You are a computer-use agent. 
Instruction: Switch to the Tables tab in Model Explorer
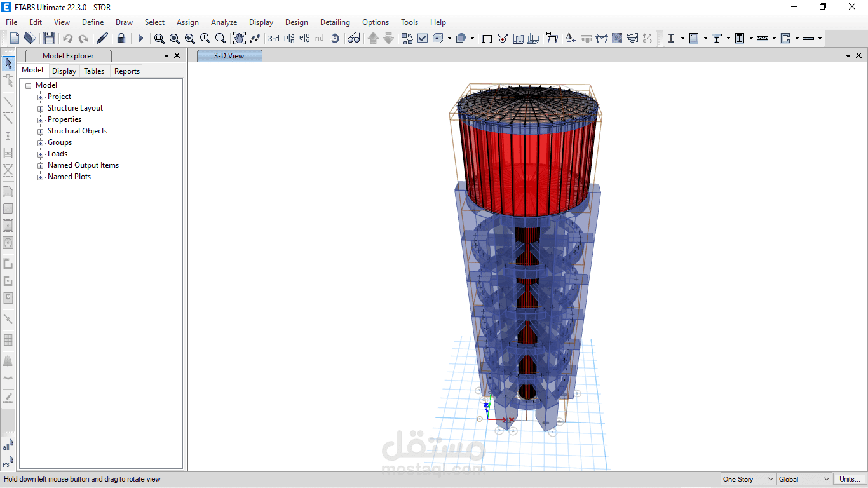click(94, 71)
